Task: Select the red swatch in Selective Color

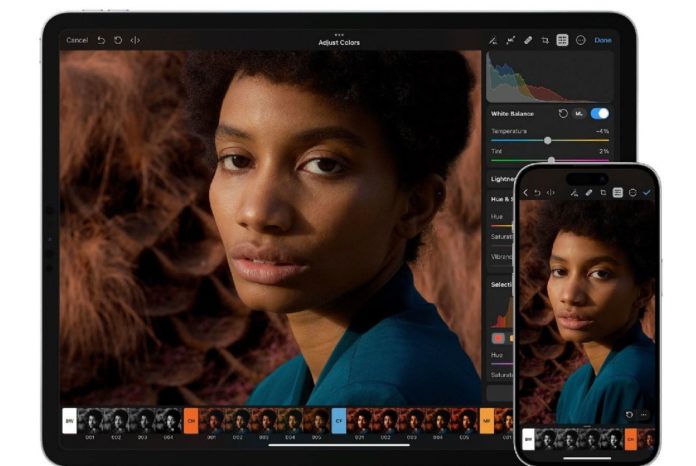Action: (x=498, y=339)
